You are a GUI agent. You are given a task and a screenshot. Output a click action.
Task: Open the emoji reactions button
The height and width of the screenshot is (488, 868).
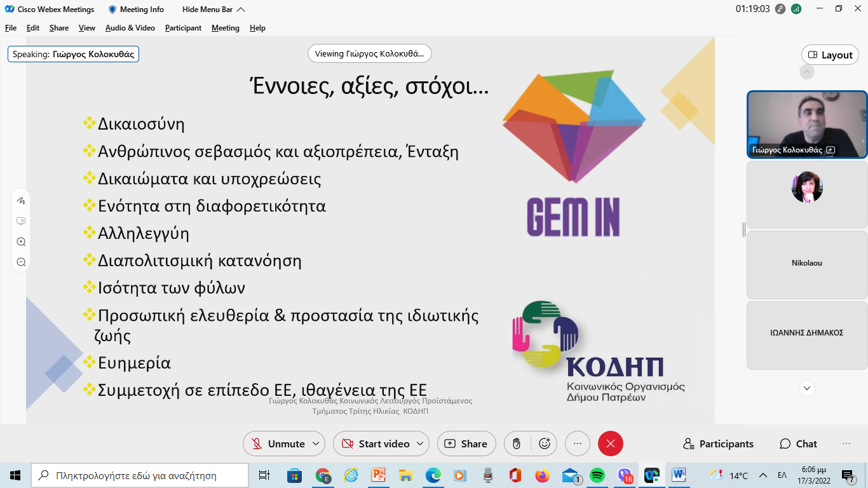[x=544, y=444]
